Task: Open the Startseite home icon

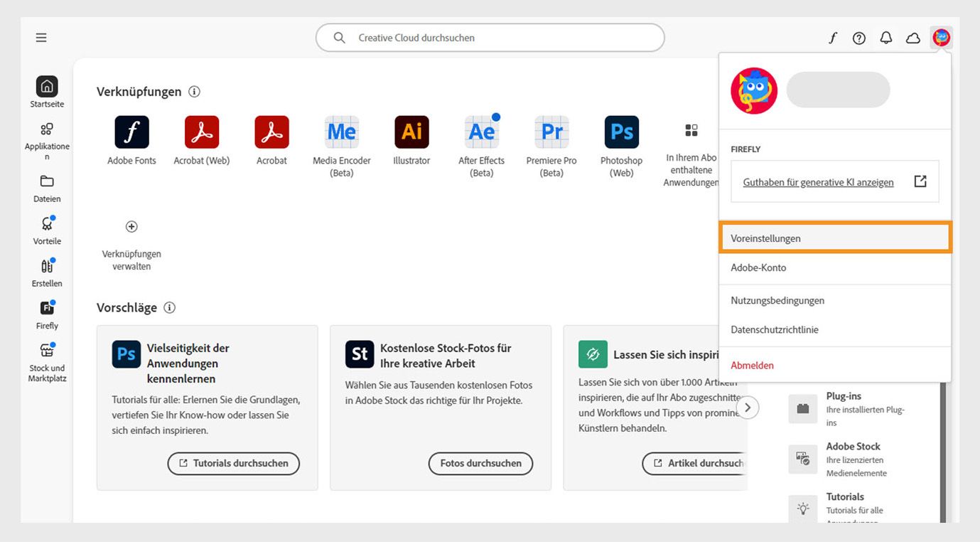Action: [47, 87]
